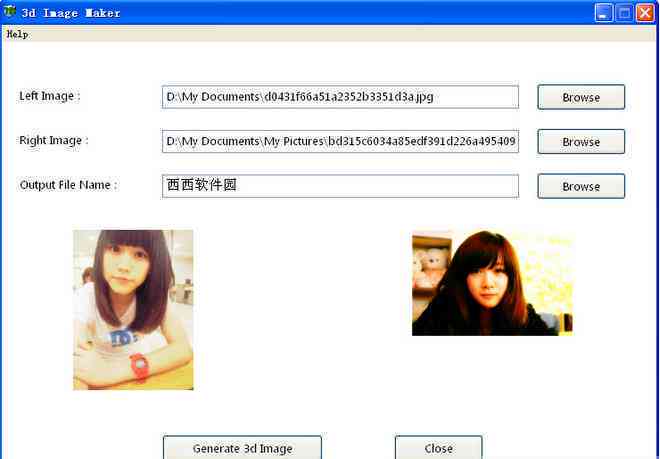Screen dimensions: 660x459
Task: Select the left image preview thumbnail
Action: [133, 310]
